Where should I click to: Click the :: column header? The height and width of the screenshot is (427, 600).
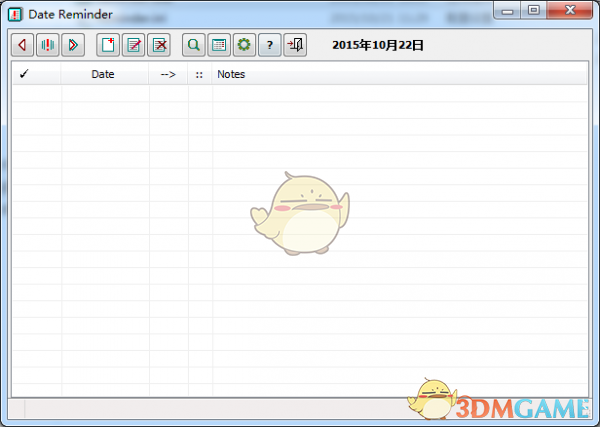click(x=199, y=74)
